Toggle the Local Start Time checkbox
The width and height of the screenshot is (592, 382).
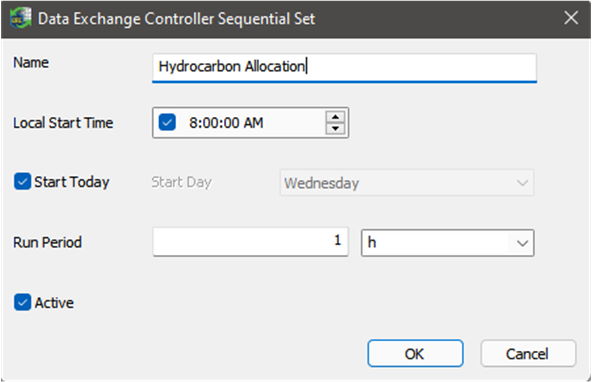167,122
